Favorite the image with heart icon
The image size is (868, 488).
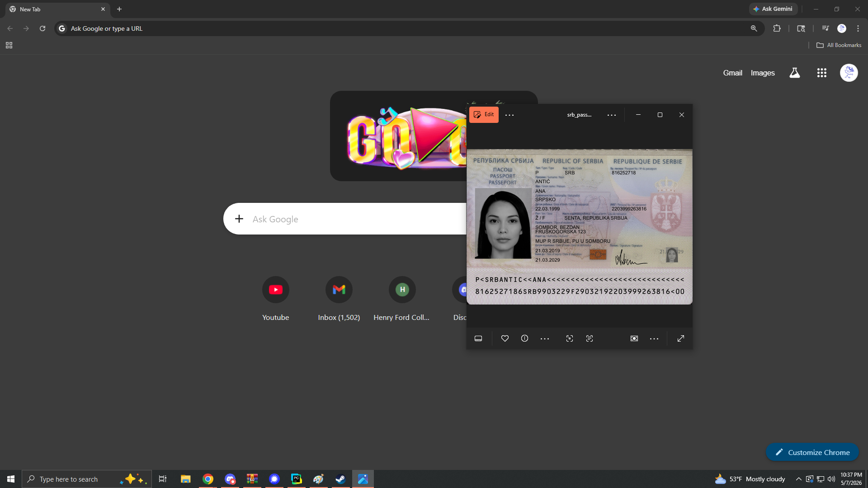tap(505, 338)
